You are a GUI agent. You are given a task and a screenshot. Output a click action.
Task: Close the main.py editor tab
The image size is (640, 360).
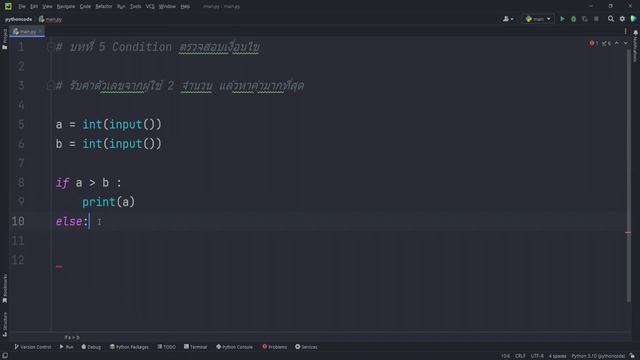(40, 31)
